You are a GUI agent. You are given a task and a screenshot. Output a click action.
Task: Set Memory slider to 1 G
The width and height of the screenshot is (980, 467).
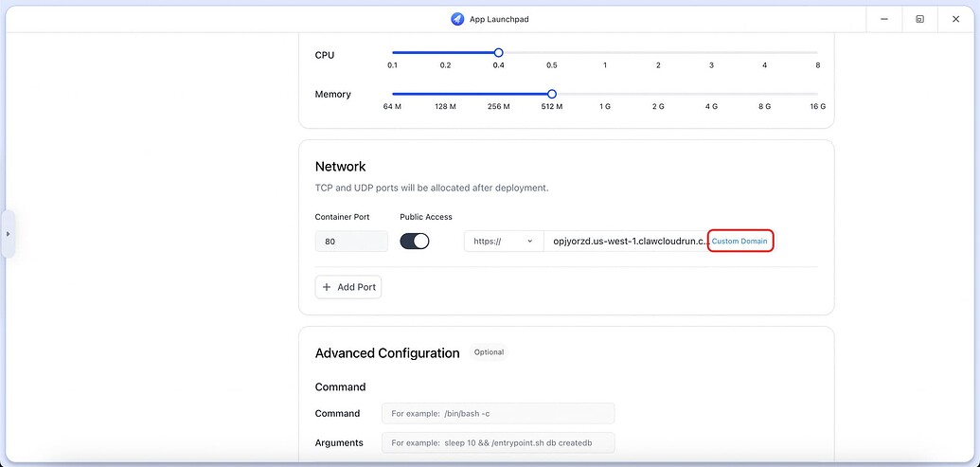[604, 94]
